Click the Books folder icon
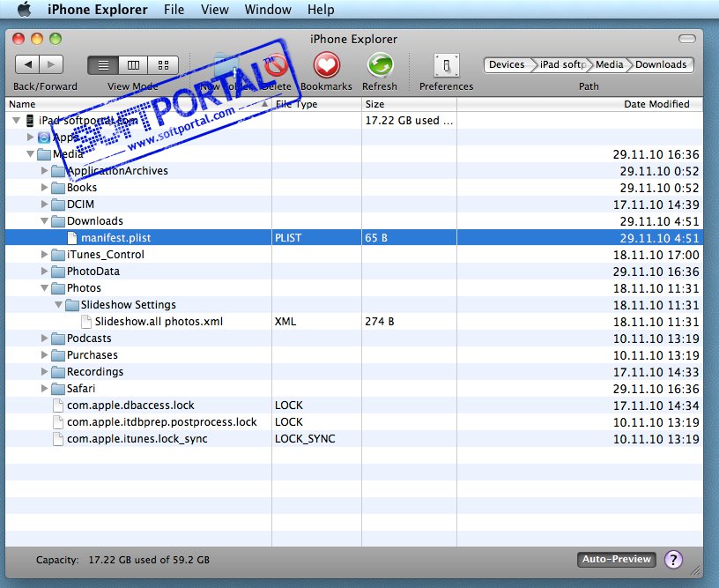The width and height of the screenshot is (719, 588). pos(58,188)
